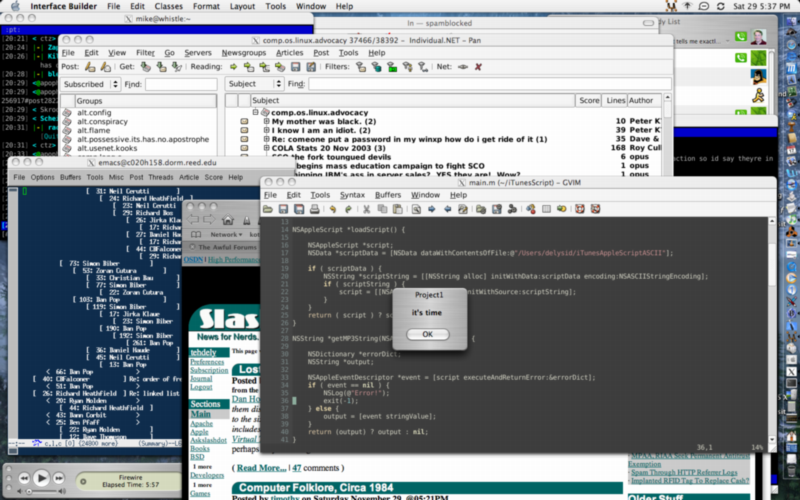Open Articles menu in Pan
Image resolution: width=800 pixels, height=500 pixels.
[289, 53]
